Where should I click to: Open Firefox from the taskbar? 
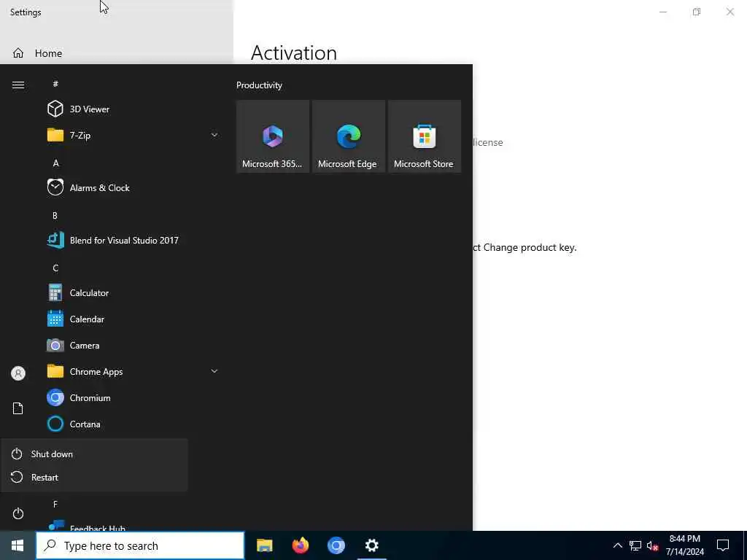tap(300, 545)
